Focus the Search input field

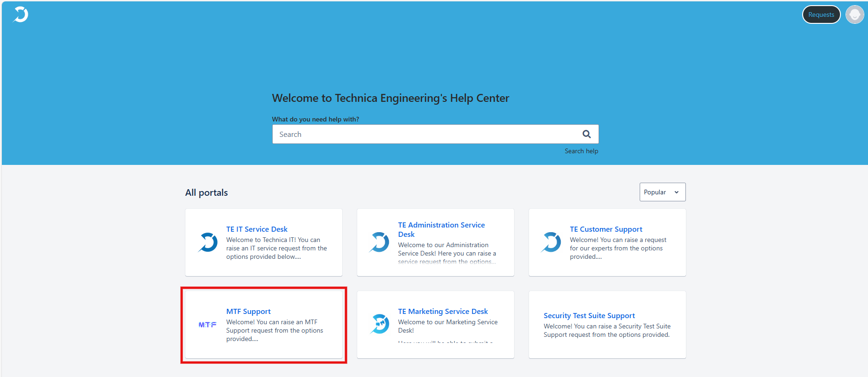pos(425,134)
